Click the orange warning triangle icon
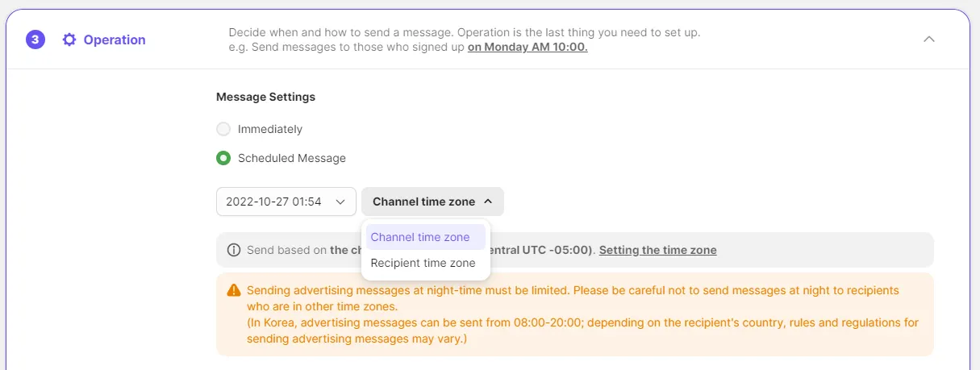 pyautogui.click(x=234, y=290)
